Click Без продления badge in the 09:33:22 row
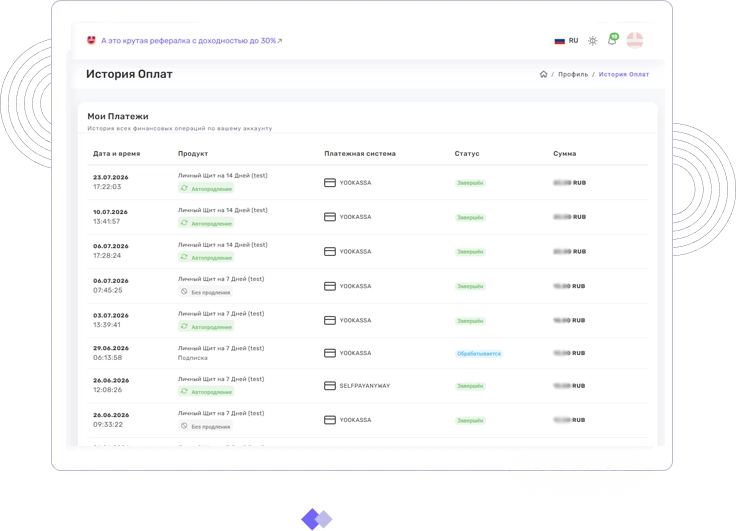The image size is (736, 531). click(x=205, y=426)
